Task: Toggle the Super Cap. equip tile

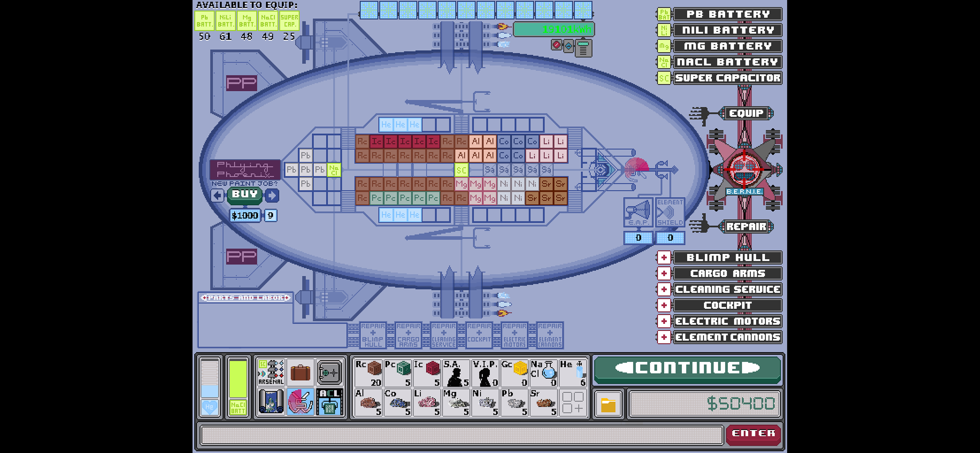Action: [289, 20]
